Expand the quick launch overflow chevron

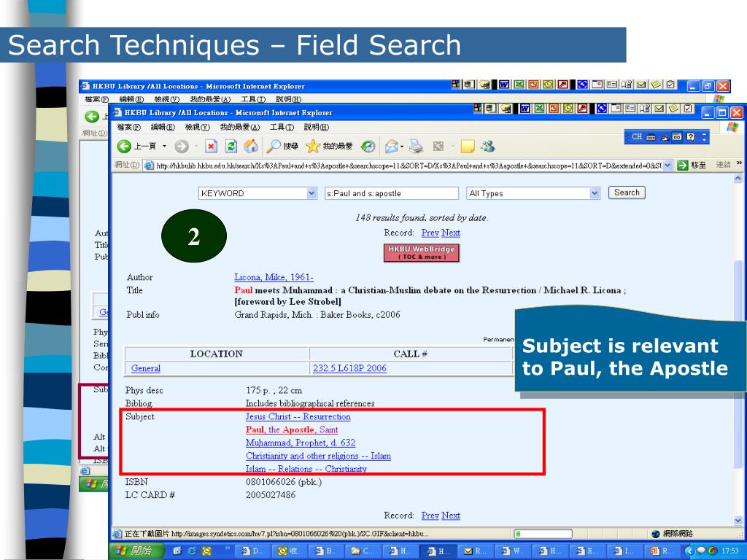[x=228, y=548]
